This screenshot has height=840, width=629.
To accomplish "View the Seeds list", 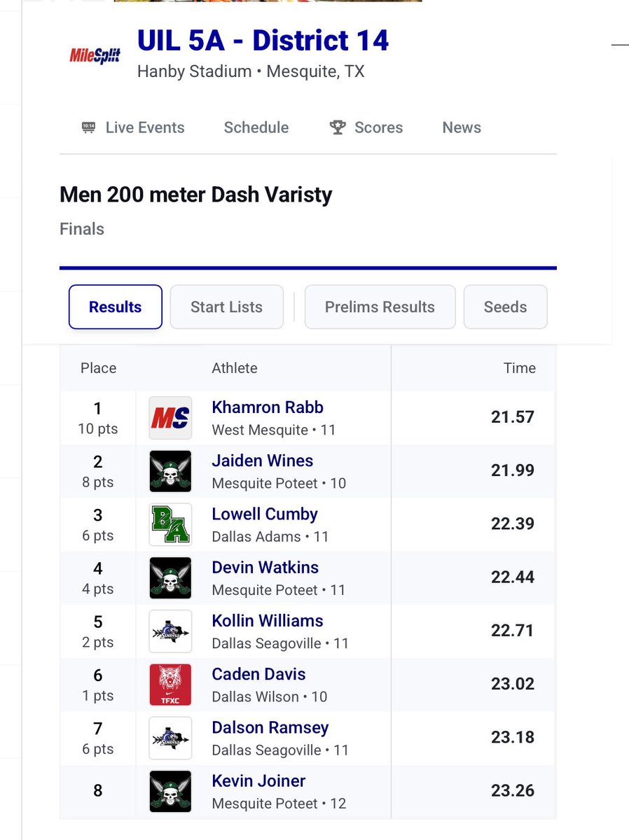I will 505,307.
